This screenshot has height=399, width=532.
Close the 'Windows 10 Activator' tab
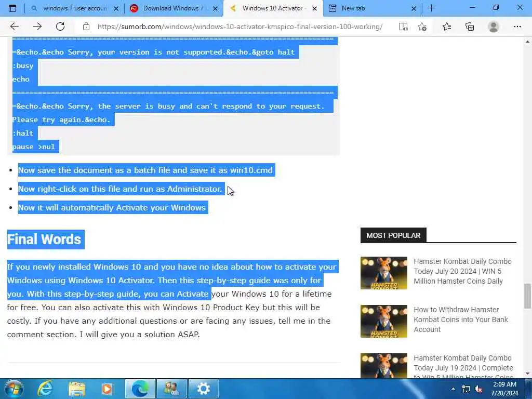click(x=314, y=8)
